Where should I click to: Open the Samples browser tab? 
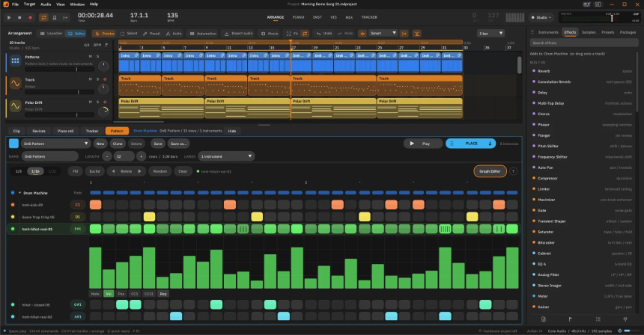[589, 32]
